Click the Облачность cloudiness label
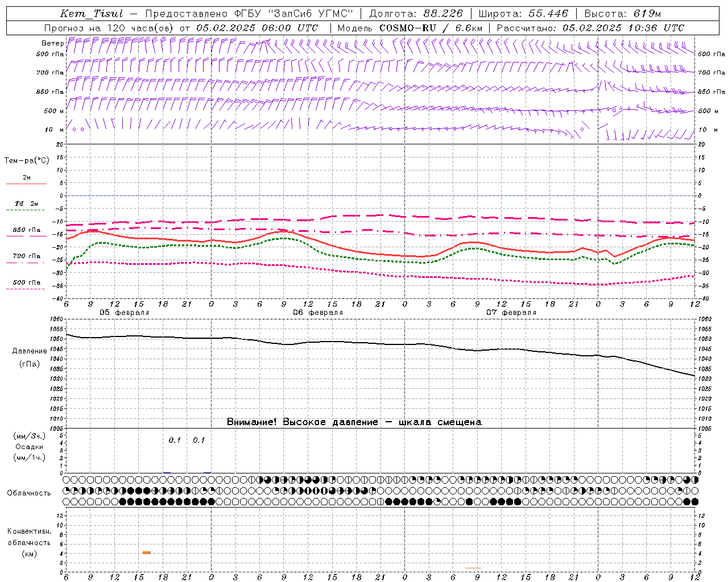 29,493
